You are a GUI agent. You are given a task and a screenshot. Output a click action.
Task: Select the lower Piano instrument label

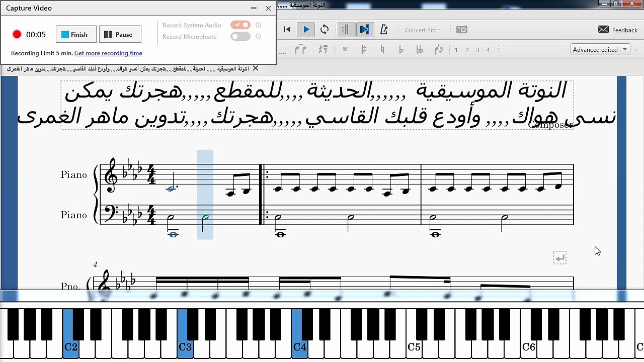(73, 215)
